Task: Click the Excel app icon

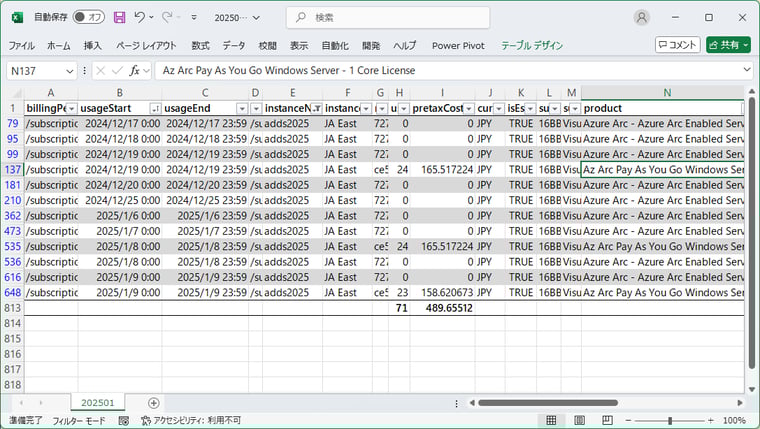Action: (17, 17)
